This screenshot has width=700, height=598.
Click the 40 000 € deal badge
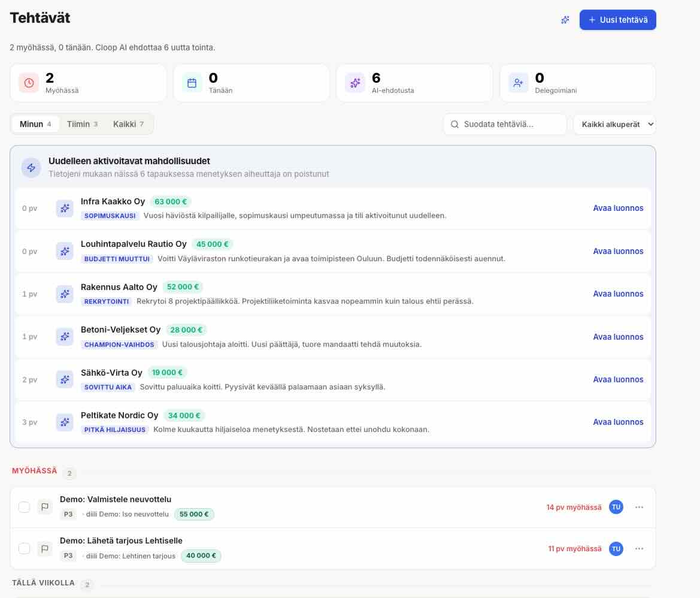201,556
